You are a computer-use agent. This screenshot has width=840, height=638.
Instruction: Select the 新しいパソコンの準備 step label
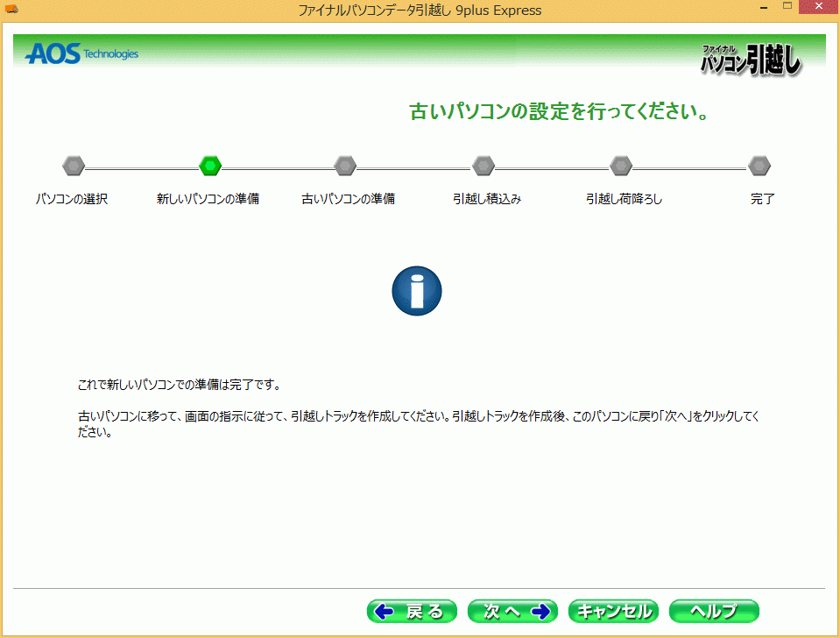tap(208, 199)
